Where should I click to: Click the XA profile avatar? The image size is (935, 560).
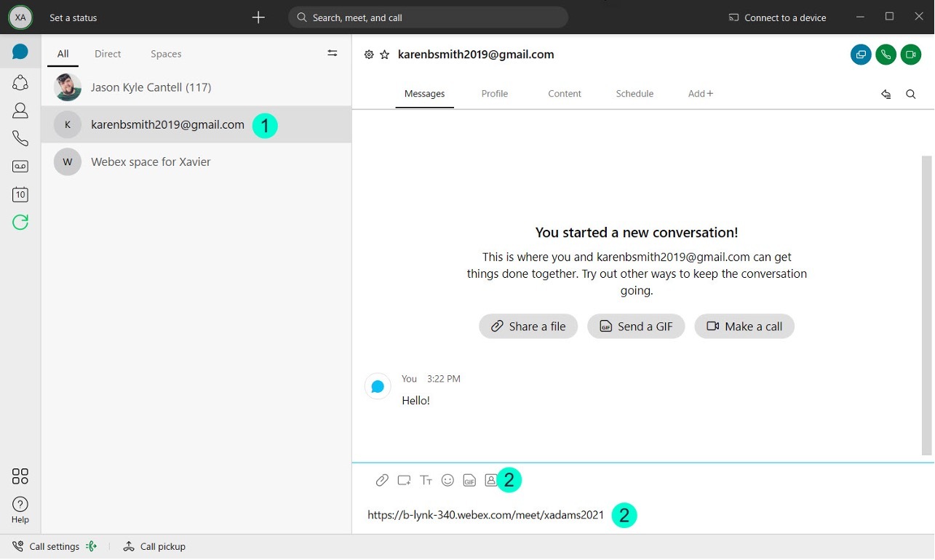pos(20,17)
